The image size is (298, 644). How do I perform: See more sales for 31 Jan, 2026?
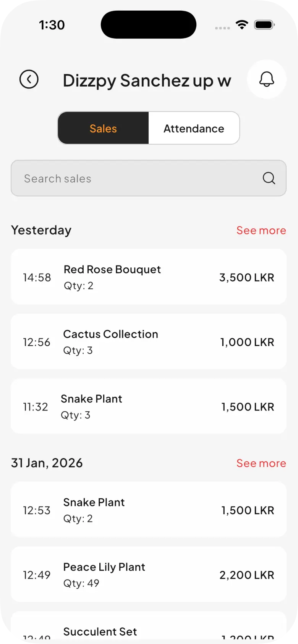pyautogui.click(x=261, y=463)
